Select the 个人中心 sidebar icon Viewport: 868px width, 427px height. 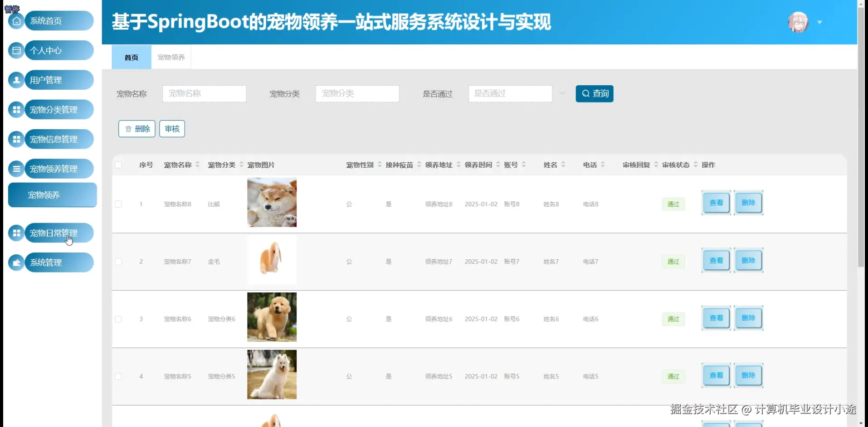[x=16, y=50]
